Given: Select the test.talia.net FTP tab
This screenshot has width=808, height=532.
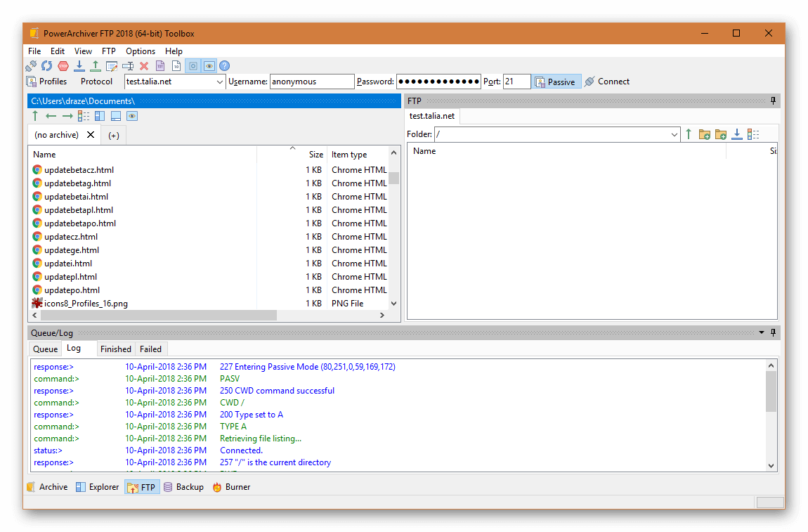Looking at the screenshot, I should (x=432, y=116).
